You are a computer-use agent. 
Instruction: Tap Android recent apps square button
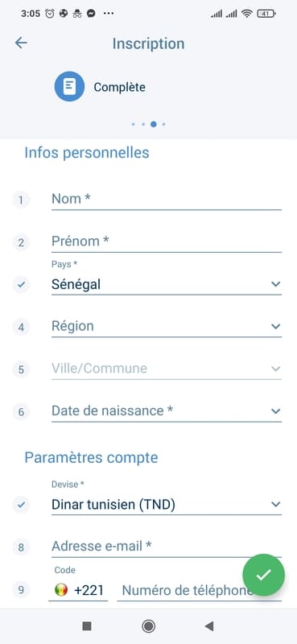tap(87, 626)
